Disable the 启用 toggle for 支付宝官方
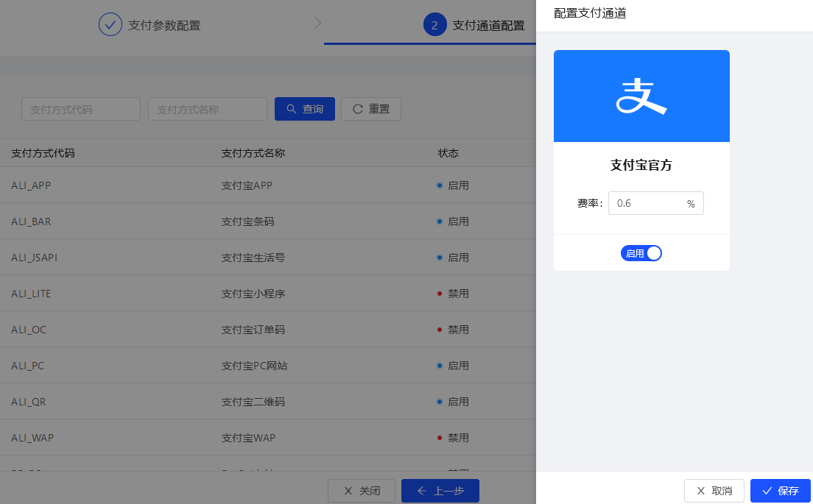Viewport: 813px width, 504px height. pyautogui.click(x=641, y=252)
